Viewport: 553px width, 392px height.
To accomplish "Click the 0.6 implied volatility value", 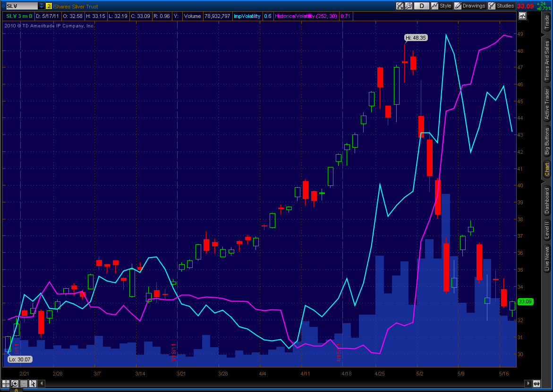I will click(268, 16).
